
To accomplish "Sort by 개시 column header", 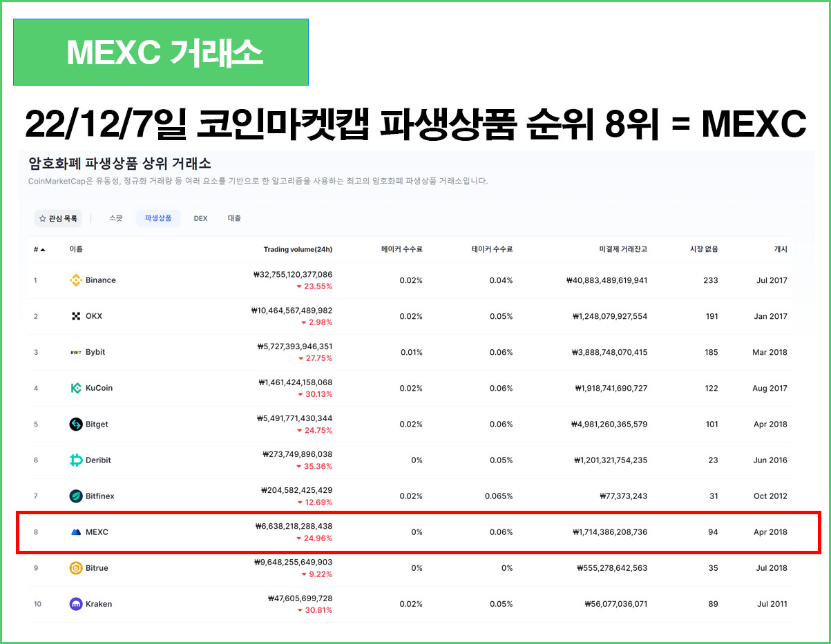I will [x=780, y=249].
